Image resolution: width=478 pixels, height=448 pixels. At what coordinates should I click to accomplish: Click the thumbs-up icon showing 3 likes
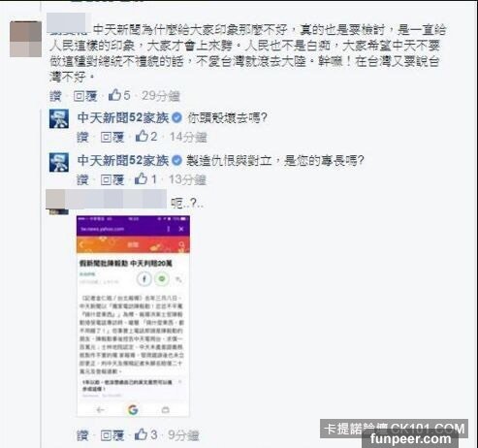point(141,434)
